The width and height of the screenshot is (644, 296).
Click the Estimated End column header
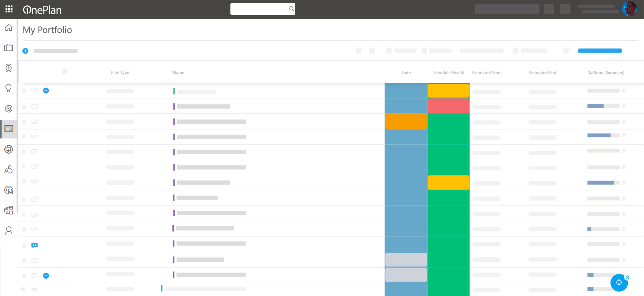point(543,73)
